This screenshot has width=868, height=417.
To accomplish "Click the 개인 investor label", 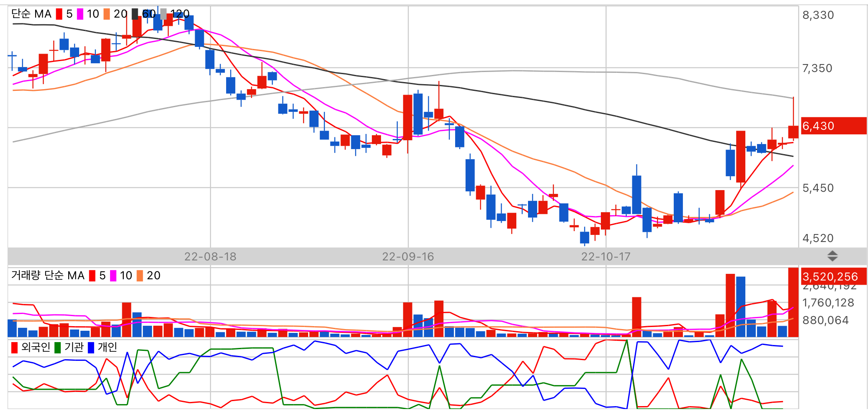I will click(x=107, y=347).
